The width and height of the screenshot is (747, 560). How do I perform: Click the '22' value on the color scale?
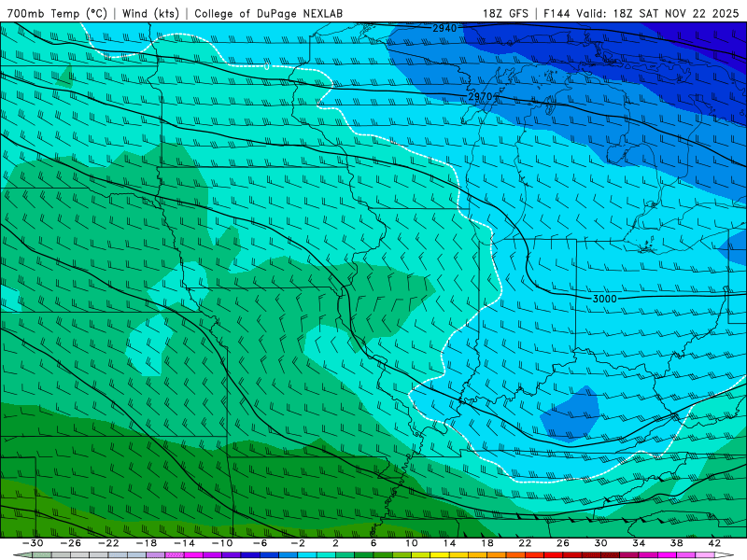coord(525,543)
